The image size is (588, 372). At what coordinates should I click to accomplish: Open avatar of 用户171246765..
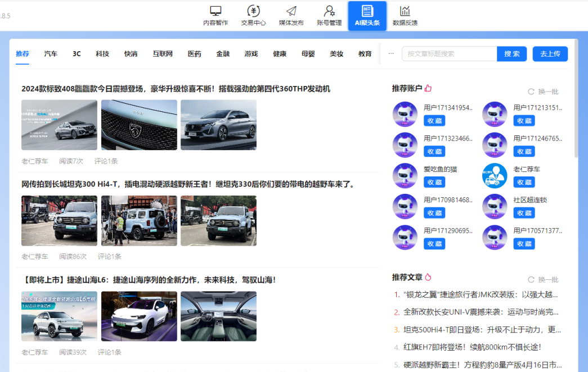(x=495, y=145)
